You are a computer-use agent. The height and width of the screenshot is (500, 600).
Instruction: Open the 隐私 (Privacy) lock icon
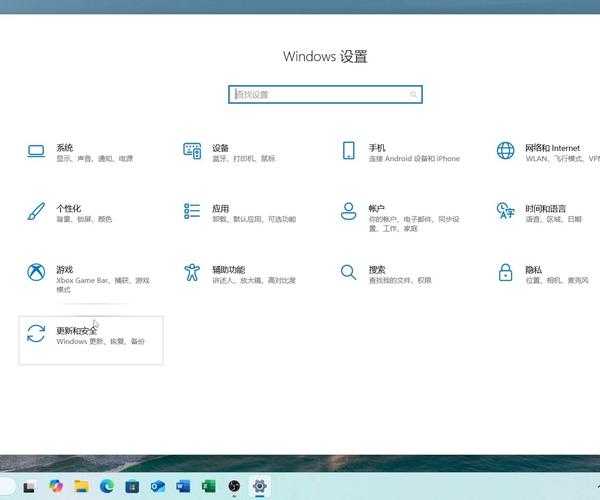pos(505,272)
